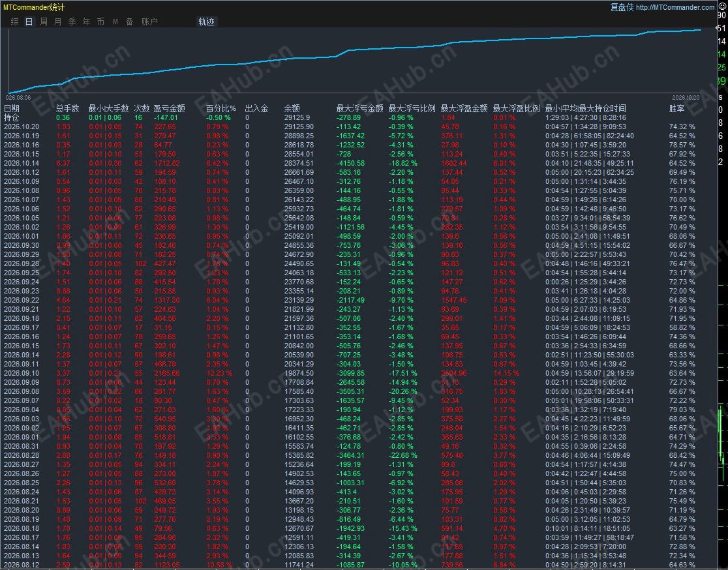
Task: Click the blue equity curve chart
Action: tap(355, 61)
